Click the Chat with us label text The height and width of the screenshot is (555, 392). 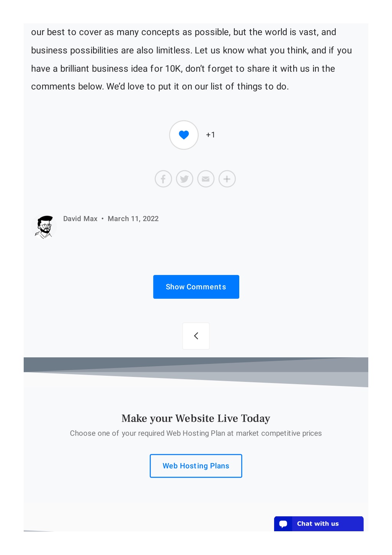point(318,524)
